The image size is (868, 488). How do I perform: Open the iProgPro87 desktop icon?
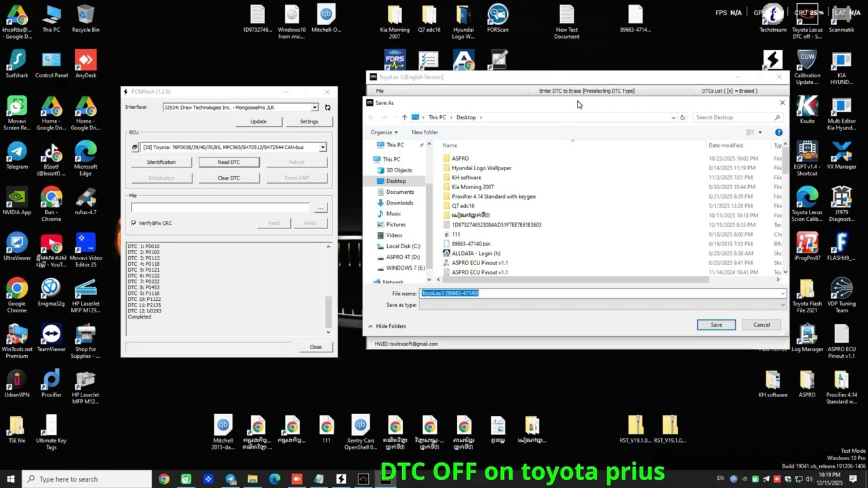click(x=807, y=247)
